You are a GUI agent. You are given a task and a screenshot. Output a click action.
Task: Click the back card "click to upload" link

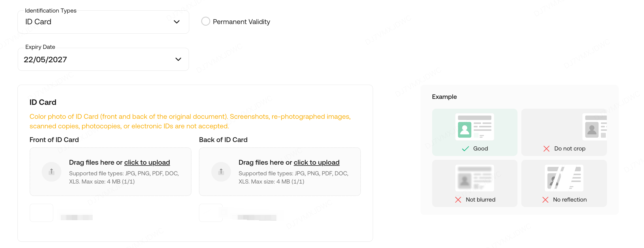317,163
